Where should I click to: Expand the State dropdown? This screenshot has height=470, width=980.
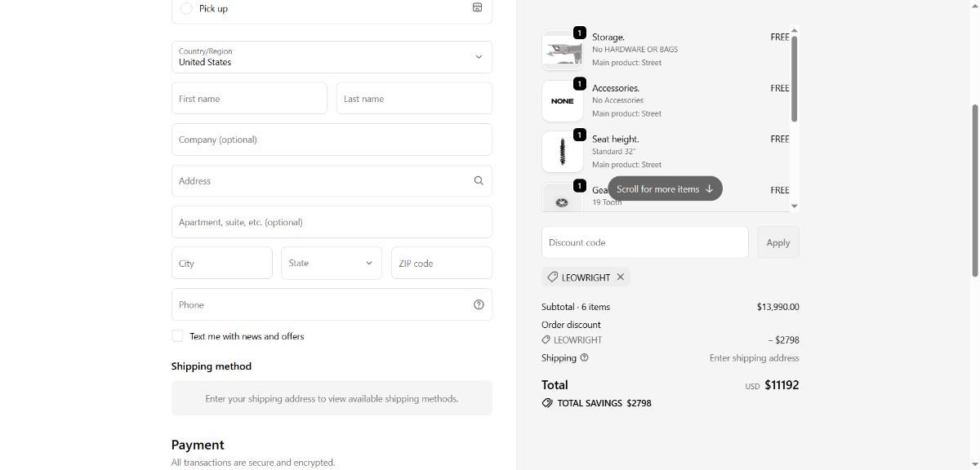click(x=332, y=264)
